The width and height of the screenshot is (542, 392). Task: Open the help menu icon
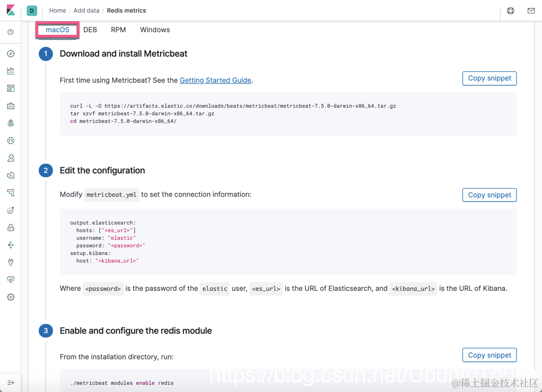pos(510,11)
